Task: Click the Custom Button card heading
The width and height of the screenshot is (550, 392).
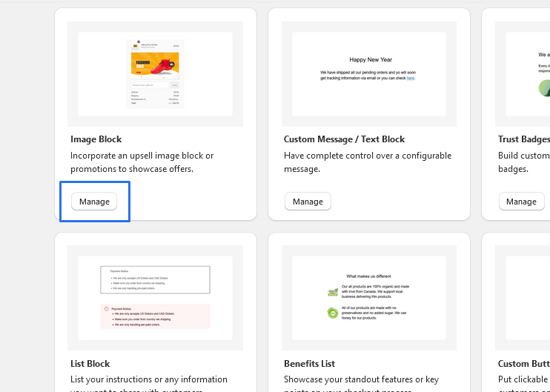Action: (523, 364)
